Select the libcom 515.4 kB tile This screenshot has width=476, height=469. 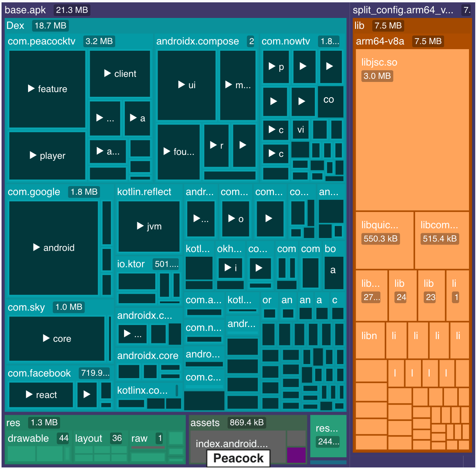pyautogui.click(x=441, y=240)
